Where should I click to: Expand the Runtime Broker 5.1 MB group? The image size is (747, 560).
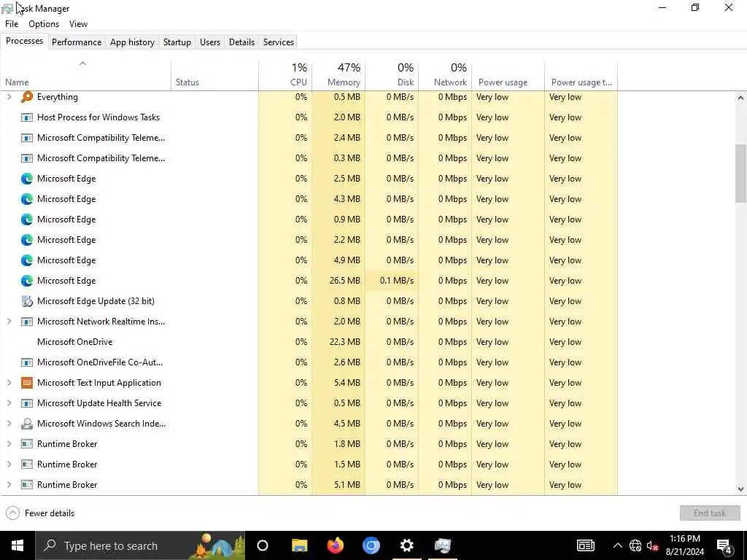click(x=9, y=485)
